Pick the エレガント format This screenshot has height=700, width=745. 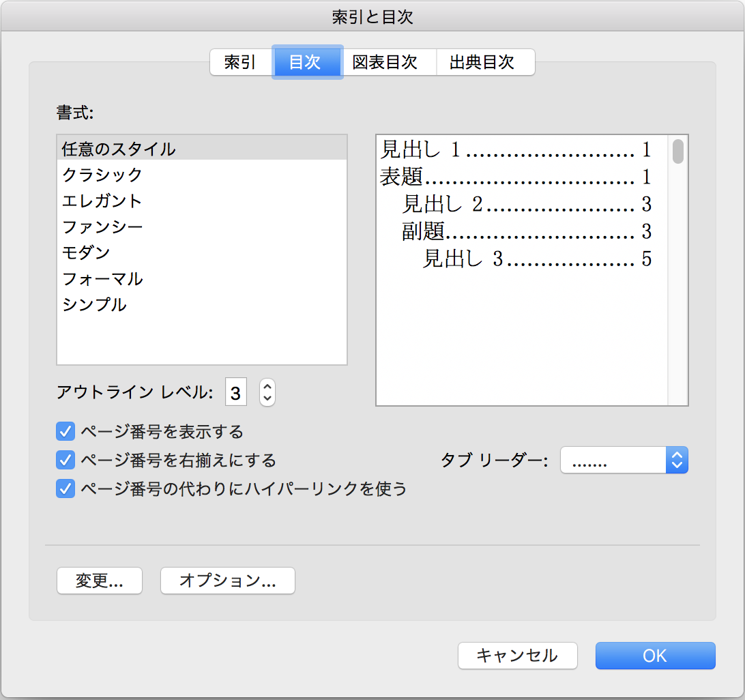(102, 201)
